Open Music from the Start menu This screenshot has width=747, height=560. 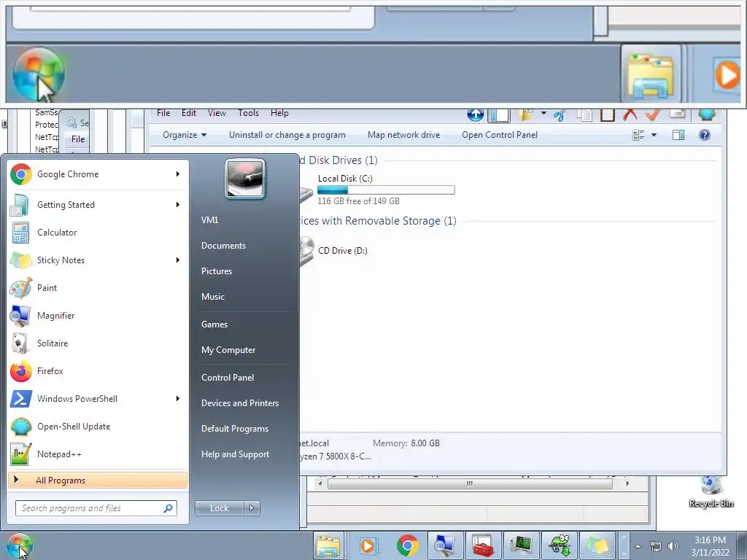point(245,297)
